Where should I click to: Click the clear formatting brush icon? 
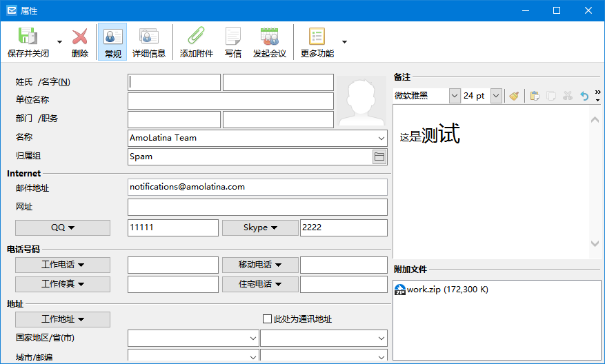[x=514, y=96]
